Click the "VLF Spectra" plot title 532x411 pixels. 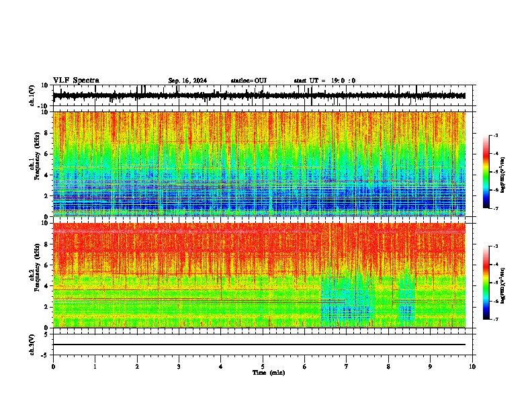[76, 80]
